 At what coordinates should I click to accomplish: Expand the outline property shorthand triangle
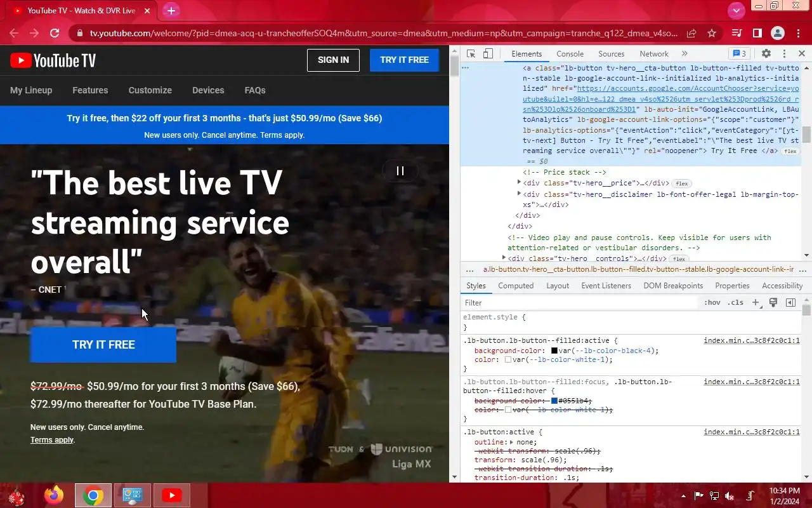(512, 443)
